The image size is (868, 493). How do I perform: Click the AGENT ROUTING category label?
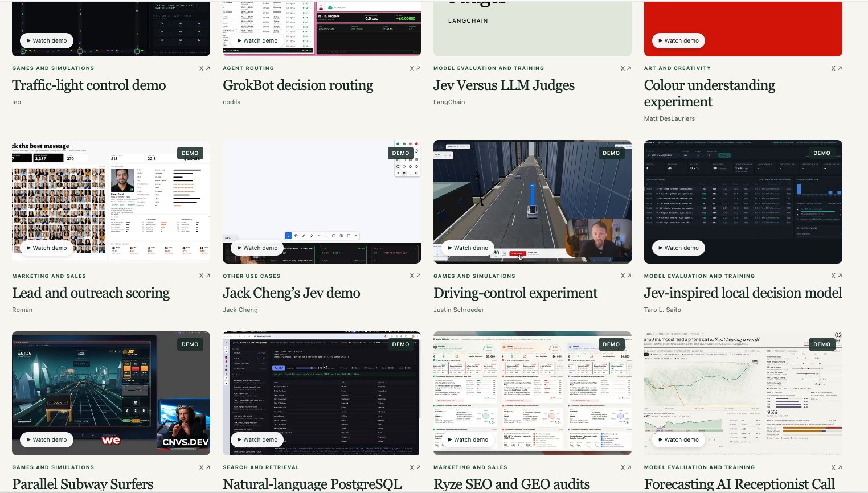[248, 68]
